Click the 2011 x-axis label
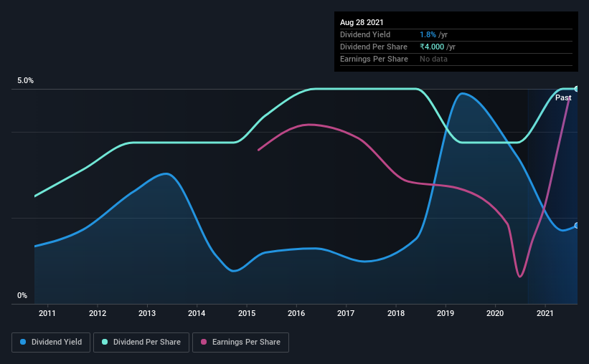 tap(47, 313)
